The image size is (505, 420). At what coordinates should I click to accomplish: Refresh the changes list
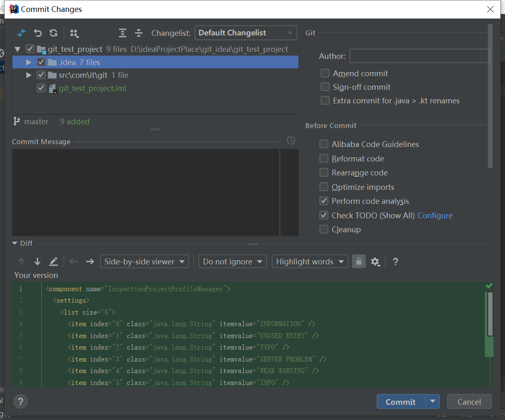54,33
